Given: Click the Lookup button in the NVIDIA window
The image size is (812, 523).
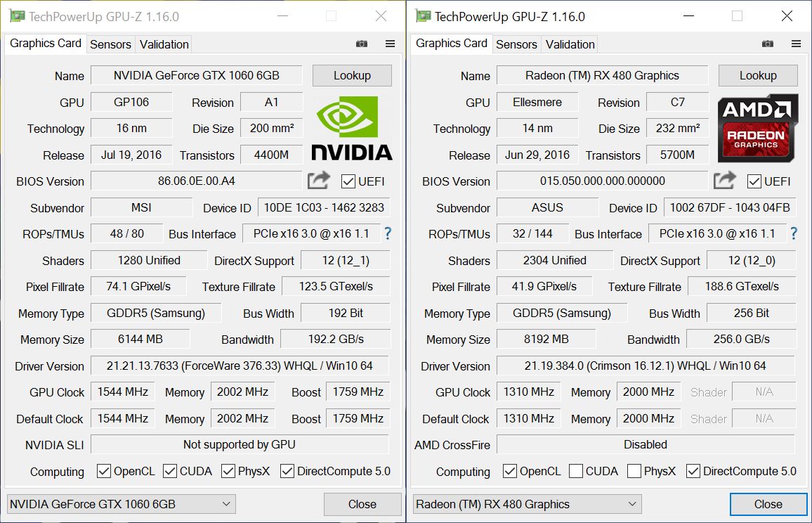Looking at the screenshot, I should pyautogui.click(x=352, y=76).
